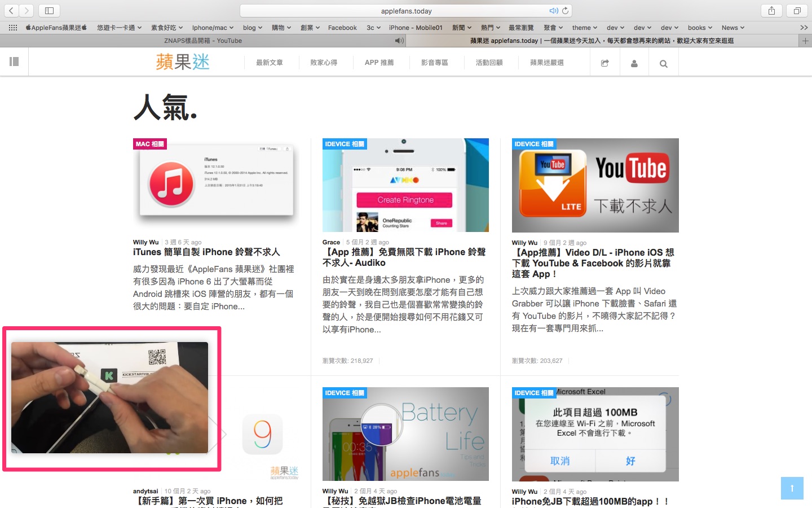Switch to ZNAPS樣品開箱 - YouTube tab
Screen dimensions: 812x508
point(203,41)
